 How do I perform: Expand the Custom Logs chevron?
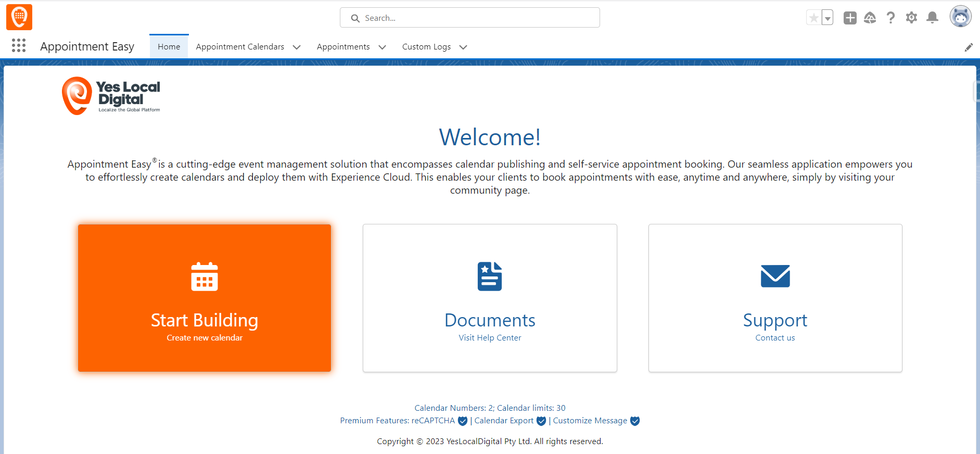[463, 47]
